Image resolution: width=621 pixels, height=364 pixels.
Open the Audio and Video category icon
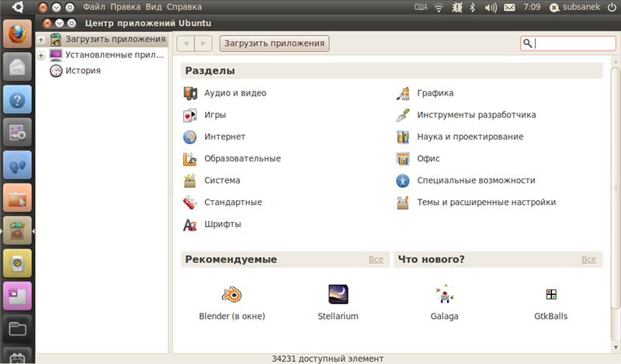pyautogui.click(x=190, y=93)
